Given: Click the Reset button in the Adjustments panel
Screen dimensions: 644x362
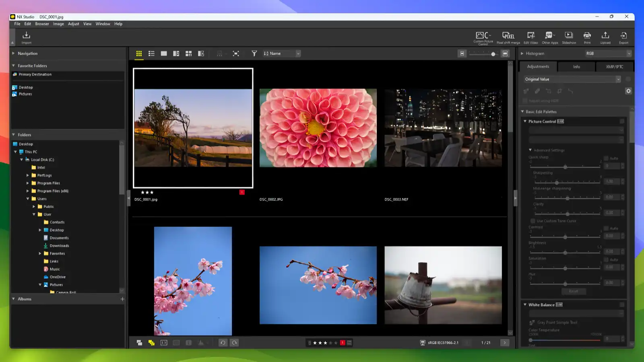Looking at the screenshot, I should pyautogui.click(x=573, y=291).
